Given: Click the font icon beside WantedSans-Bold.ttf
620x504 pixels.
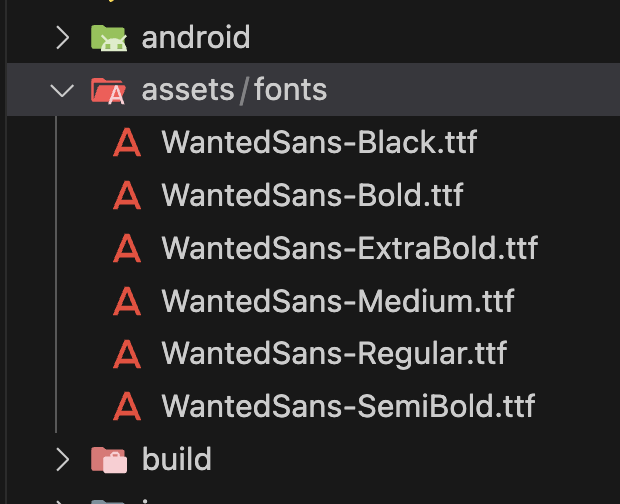Looking at the screenshot, I should click(x=127, y=195).
